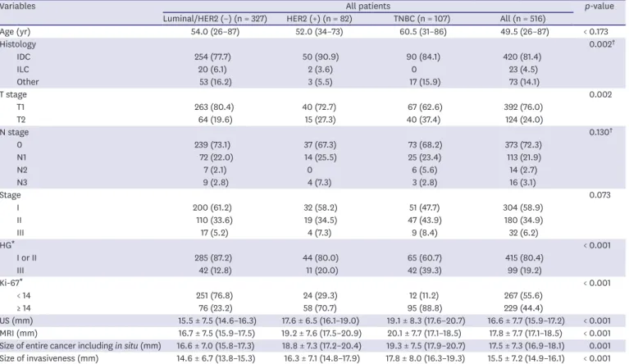Select 'Size of invasiveness (mm)' row label

pos(49,358)
